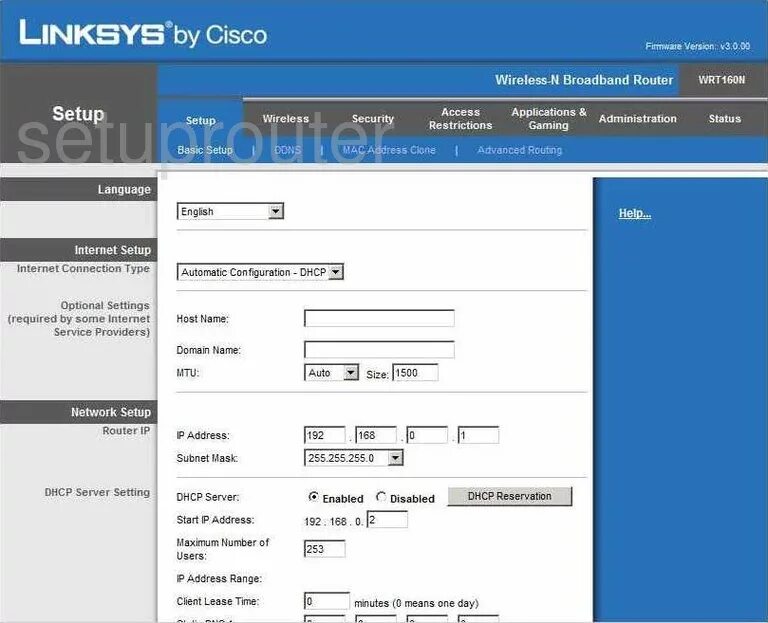Image resolution: width=768 pixels, height=623 pixels.
Task: Expand Automatic Configuration - DHCP dropdown
Action: tap(260, 272)
